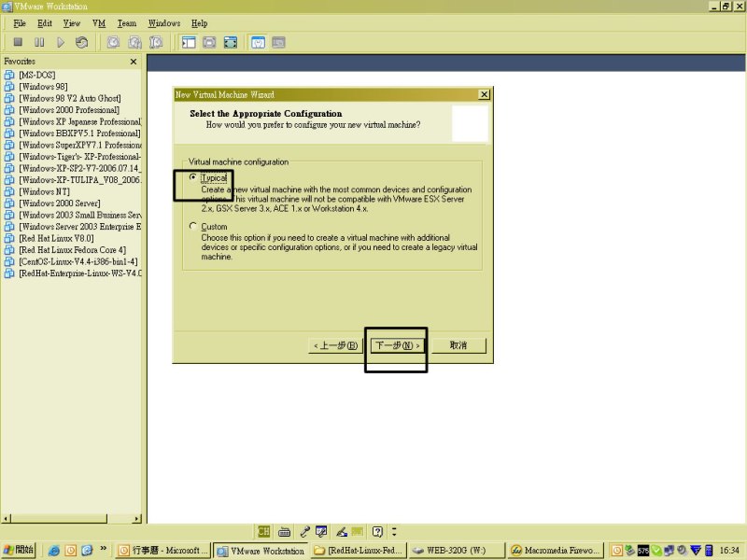
Task: Open the View menu
Action: [72, 23]
